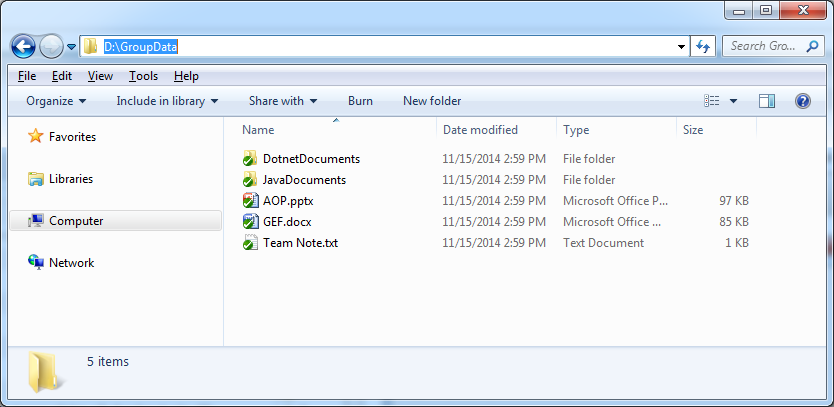Open Help via the blue question mark
This screenshot has width=834, height=407.
(803, 101)
